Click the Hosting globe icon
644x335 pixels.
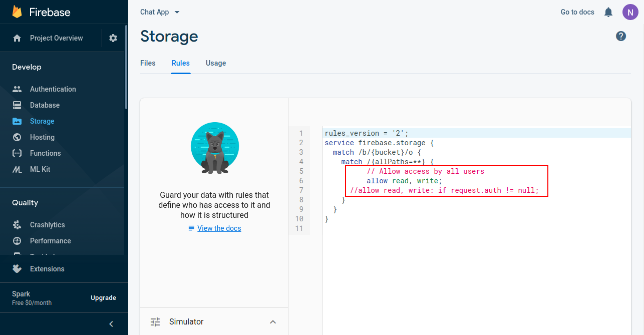click(x=17, y=137)
